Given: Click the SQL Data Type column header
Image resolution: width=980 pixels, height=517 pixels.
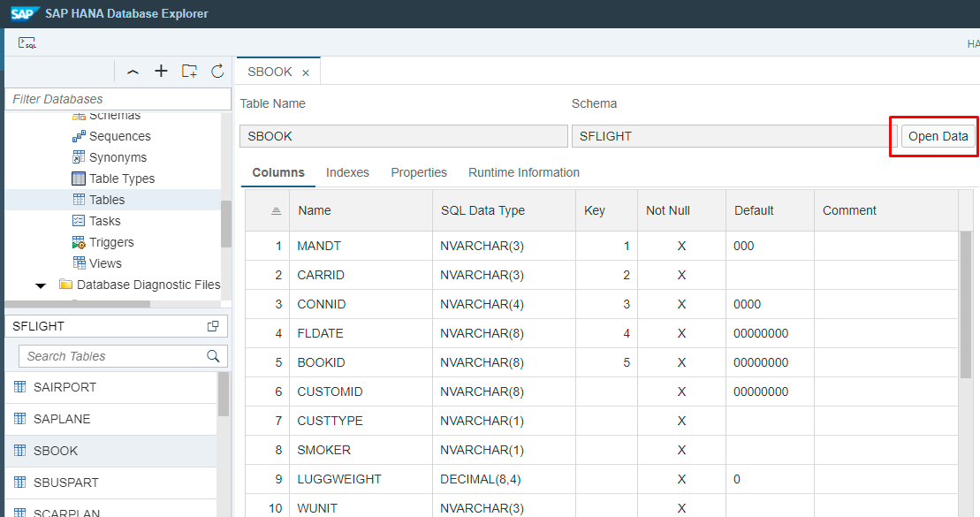Looking at the screenshot, I should click(x=504, y=210).
